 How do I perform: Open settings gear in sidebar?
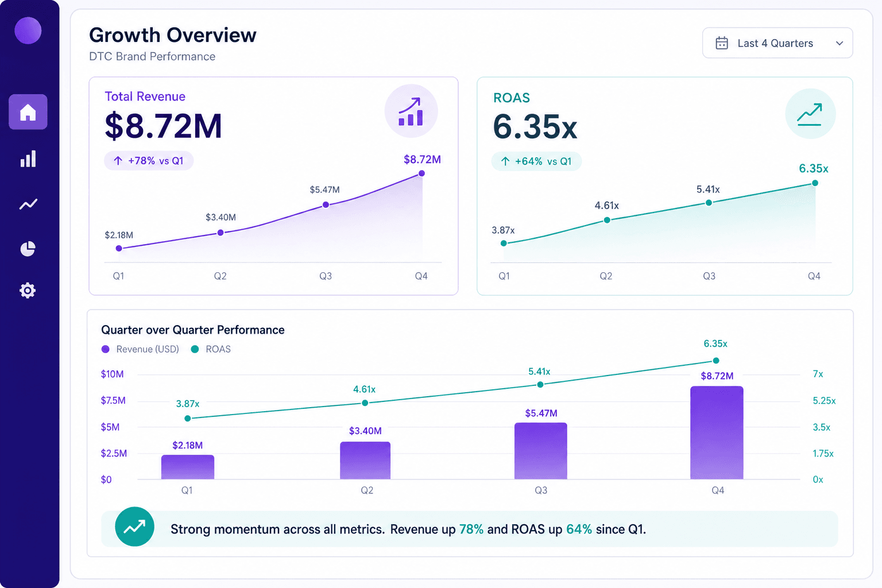click(x=28, y=291)
